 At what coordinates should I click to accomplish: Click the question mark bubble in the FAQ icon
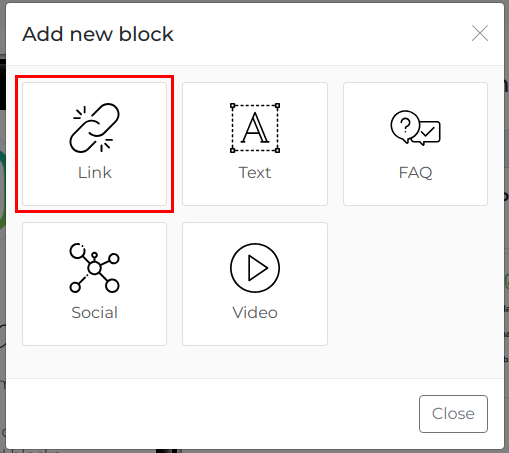pos(405,127)
